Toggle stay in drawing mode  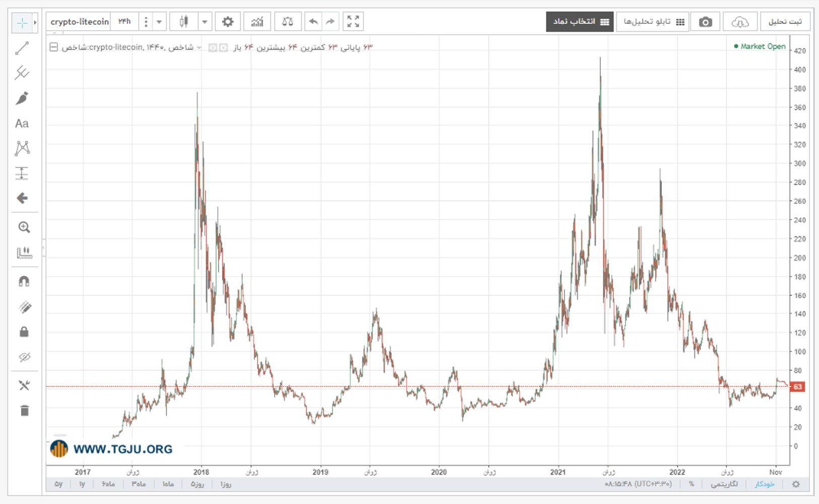(x=24, y=307)
